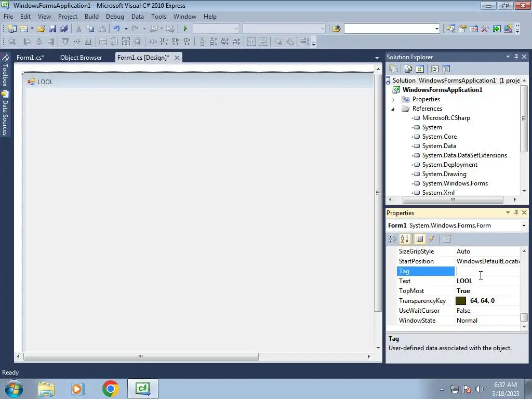Image resolution: width=532 pixels, height=399 pixels.
Task: Click the Tag property value field
Action: coord(487,271)
